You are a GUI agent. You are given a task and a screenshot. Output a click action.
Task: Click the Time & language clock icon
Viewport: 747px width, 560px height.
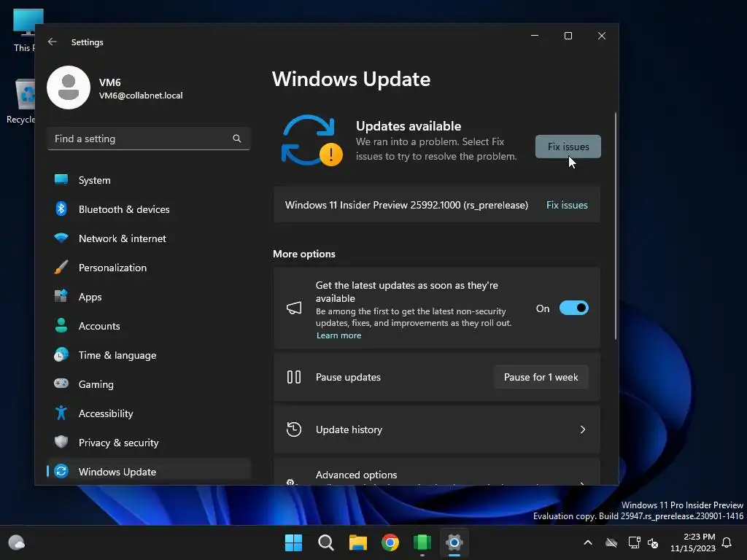point(61,355)
